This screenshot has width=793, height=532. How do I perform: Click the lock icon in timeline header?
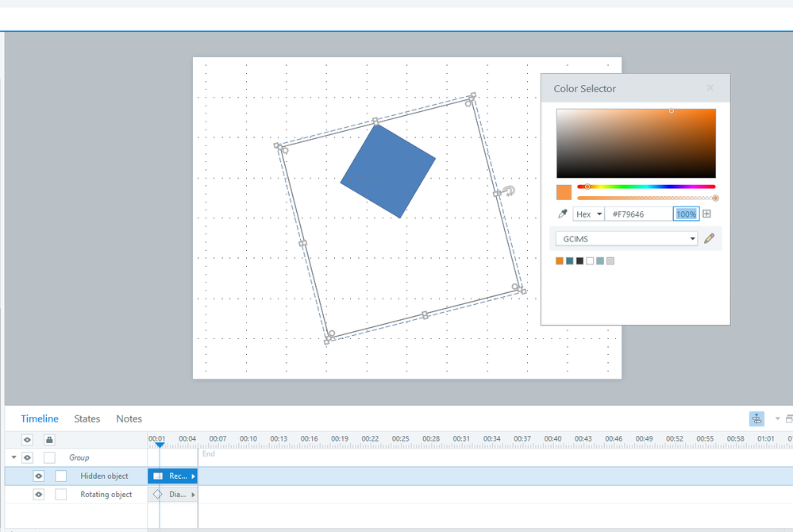point(49,439)
